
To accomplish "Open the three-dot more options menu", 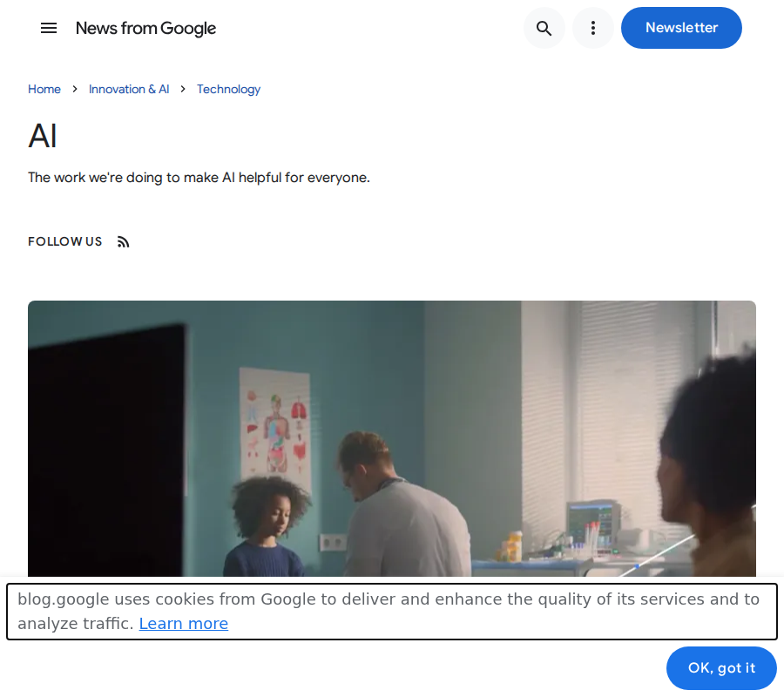I will coord(593,28).
